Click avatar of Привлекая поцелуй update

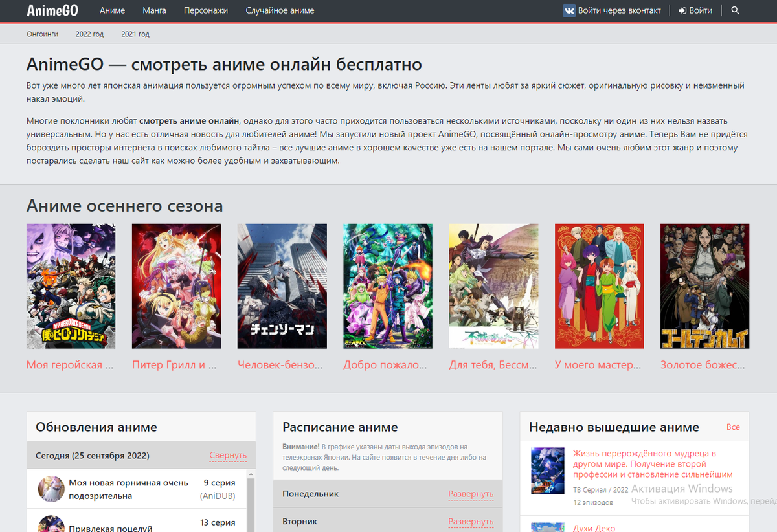51,524
